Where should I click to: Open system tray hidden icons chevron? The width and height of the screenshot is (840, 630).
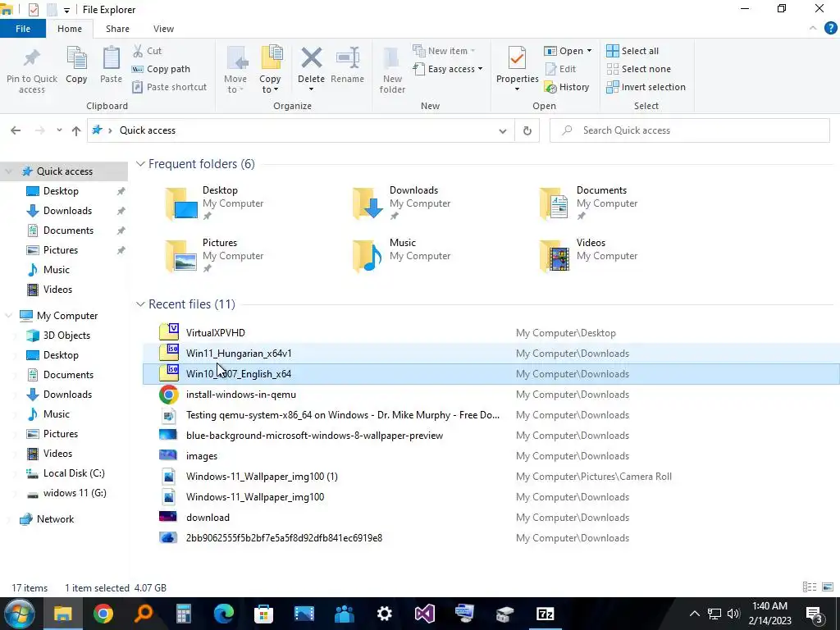click(x=694, y=614)
